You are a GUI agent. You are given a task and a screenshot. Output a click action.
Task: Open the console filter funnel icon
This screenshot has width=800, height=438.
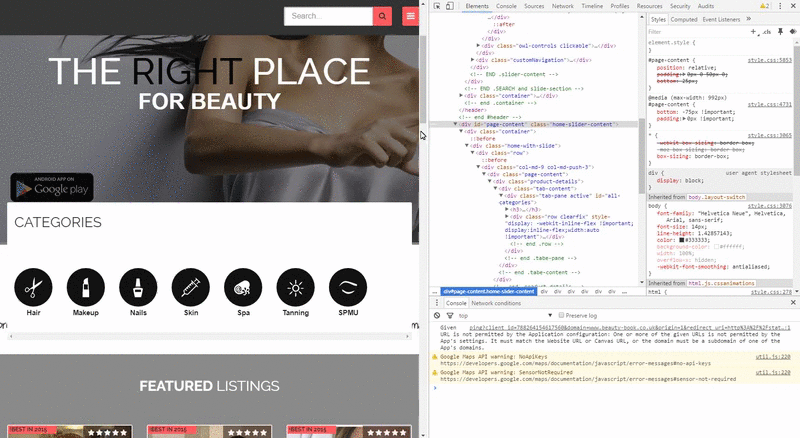450,315
